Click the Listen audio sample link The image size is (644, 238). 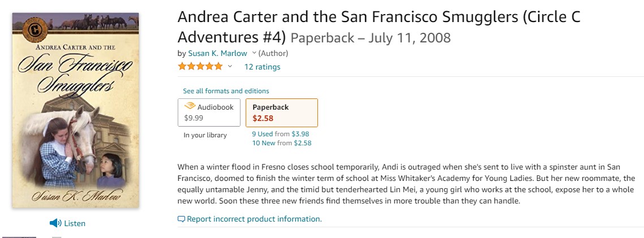tap(75, 223)
